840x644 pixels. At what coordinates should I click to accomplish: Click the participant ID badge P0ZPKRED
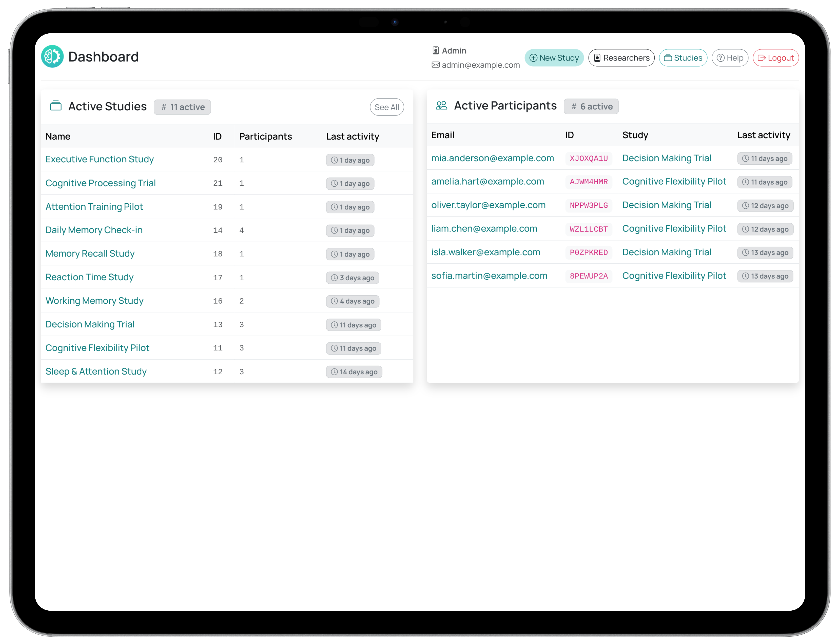click(x=589, y=253)
